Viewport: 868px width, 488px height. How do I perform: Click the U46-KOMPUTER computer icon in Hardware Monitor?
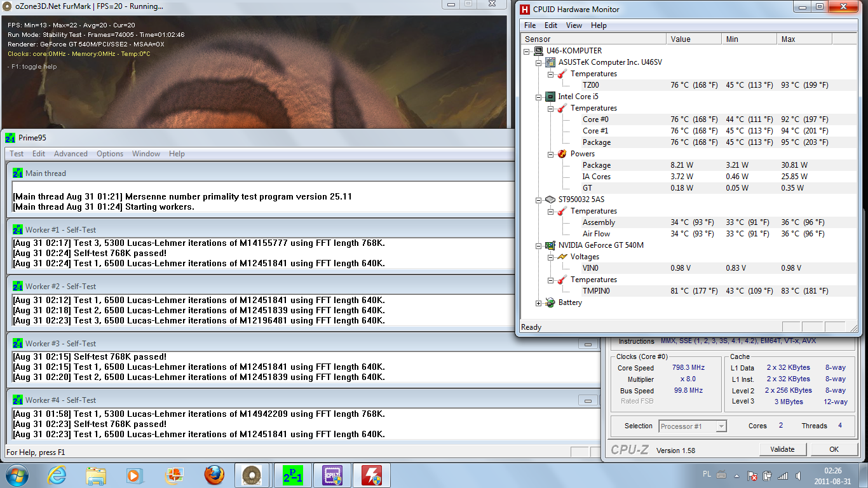[x=539, y=51]
